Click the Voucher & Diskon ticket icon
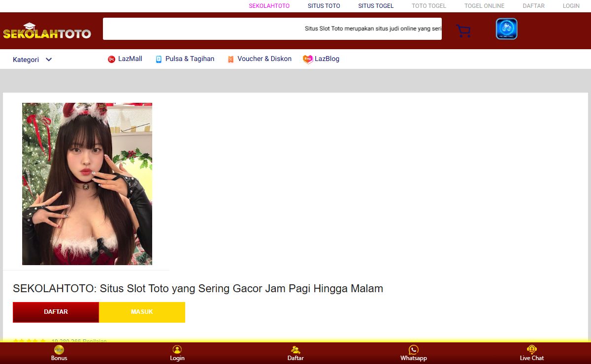Screen dimensions: 591x364 click(x=230, y=59)
